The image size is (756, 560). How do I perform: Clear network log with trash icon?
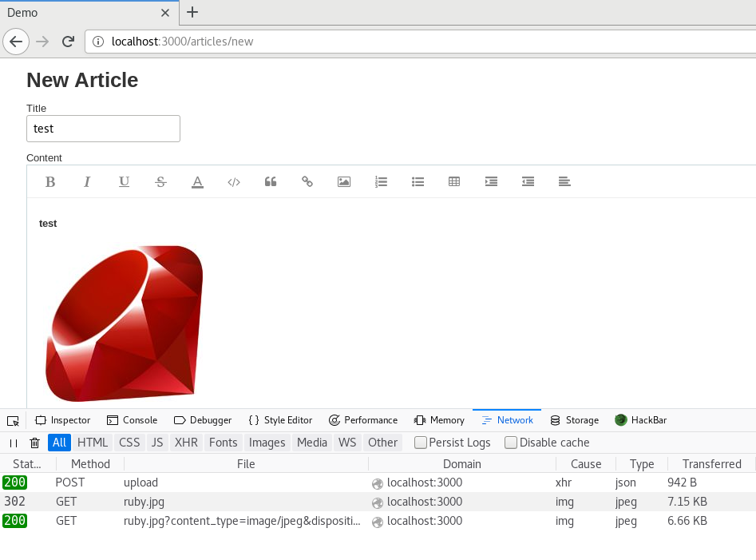pos(34,443)
